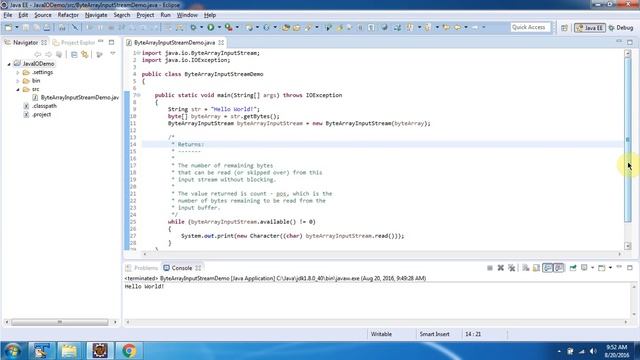
Task: Open Chrome from the Windows taskbar
Action: point(129,351)
